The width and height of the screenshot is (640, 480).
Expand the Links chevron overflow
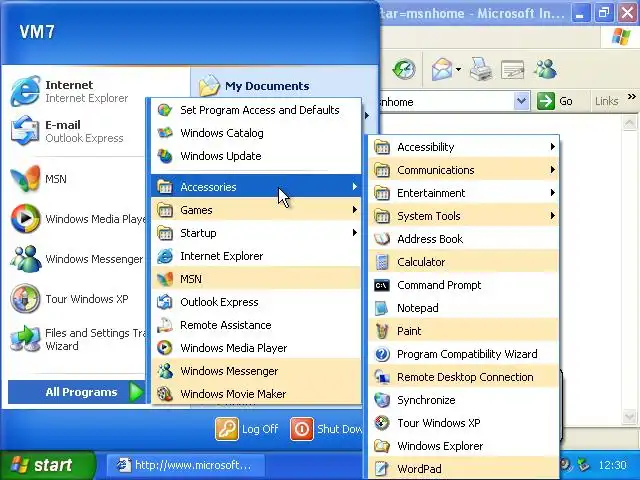(x=631, y=97)
